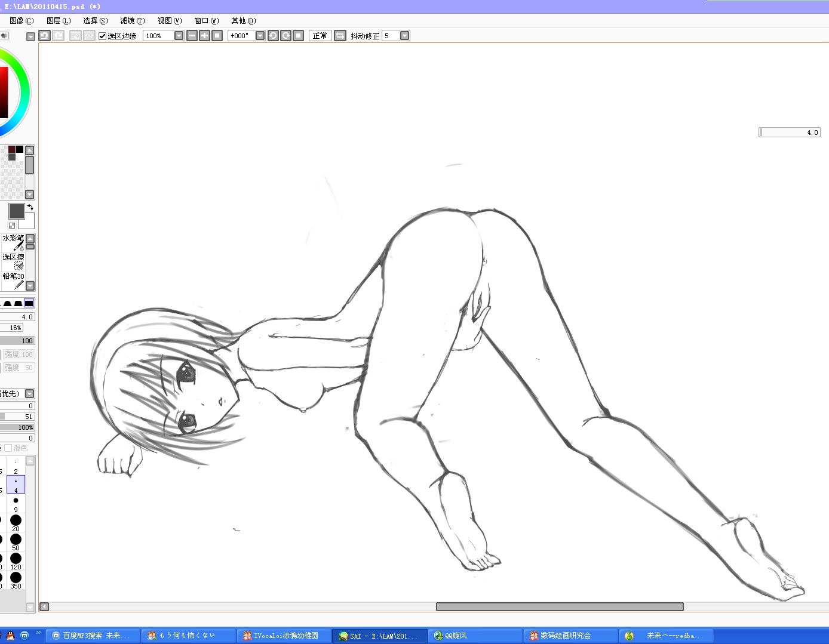This screenshot has width=829, height=644.
Task: Reset canvas rotation square button
Action: pos(299,36)
